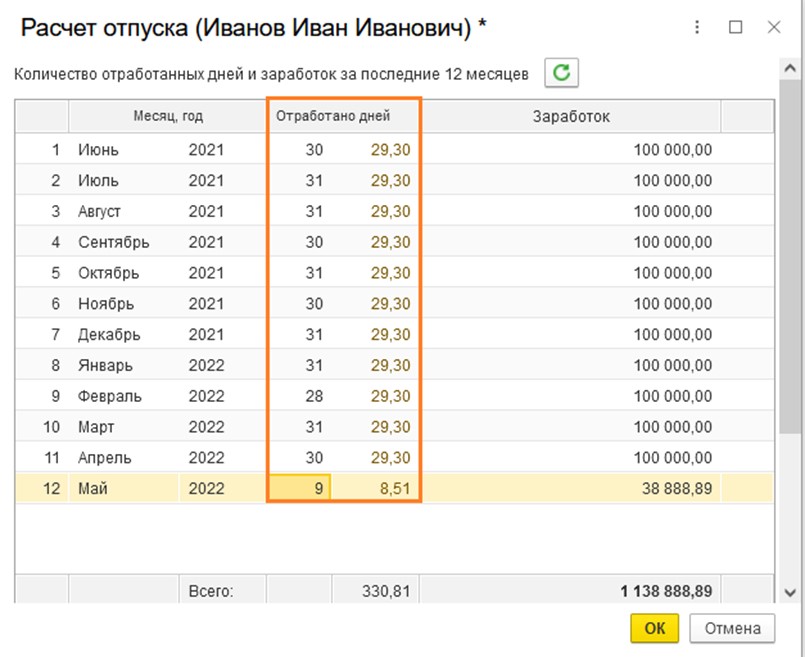
Task: Click year 2021 in the Октябрь row
Action: (x=206, y=273)
